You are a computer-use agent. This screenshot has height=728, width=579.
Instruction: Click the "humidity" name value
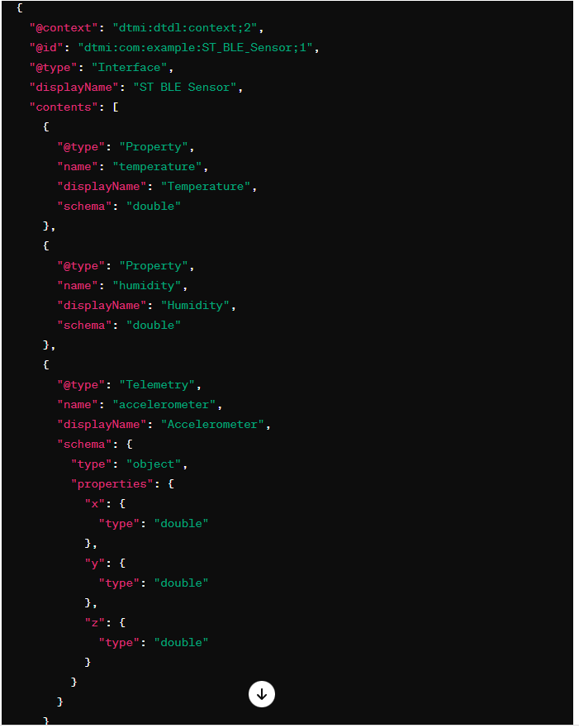(146, 286)
